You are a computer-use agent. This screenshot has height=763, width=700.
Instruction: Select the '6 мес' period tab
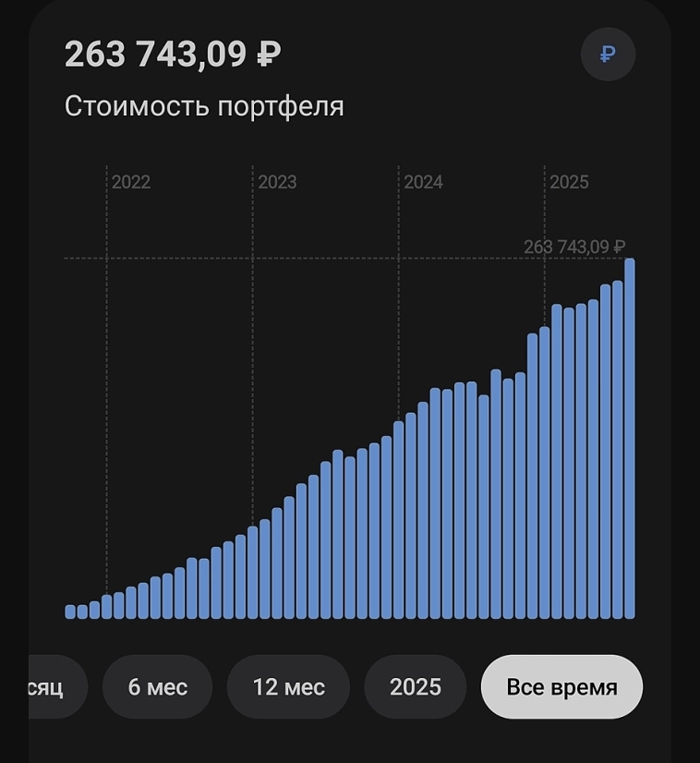coord(157,687)
